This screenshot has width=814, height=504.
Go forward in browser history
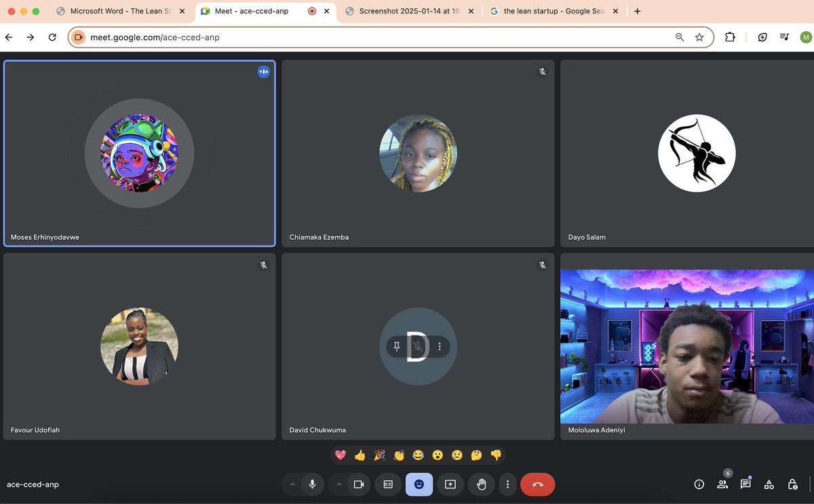[x=31, y=37]
